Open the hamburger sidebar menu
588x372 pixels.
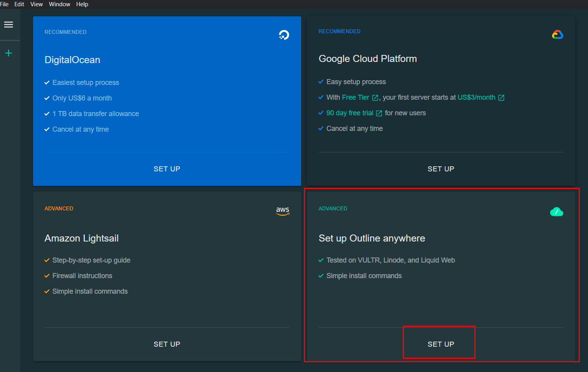point(9,25)
